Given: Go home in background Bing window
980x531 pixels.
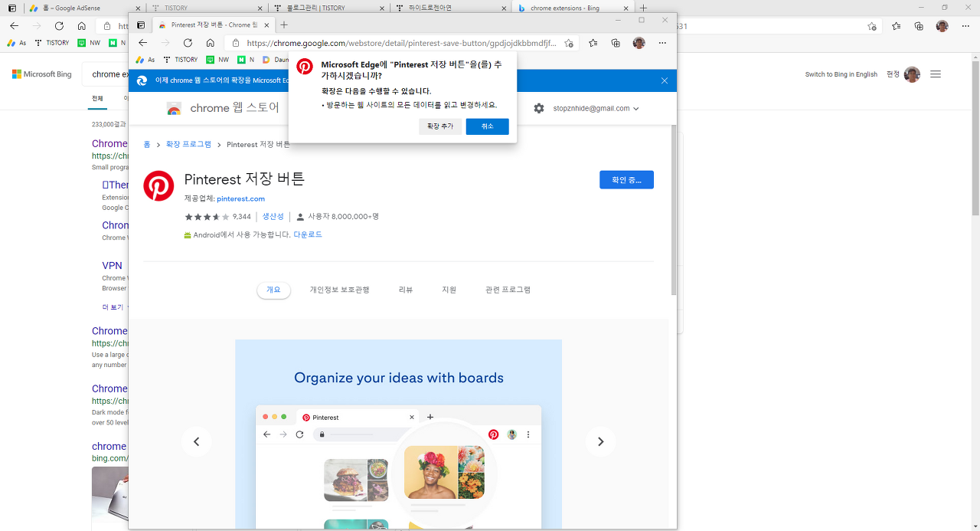Looking at the screenshot, I should coord(81,25).
